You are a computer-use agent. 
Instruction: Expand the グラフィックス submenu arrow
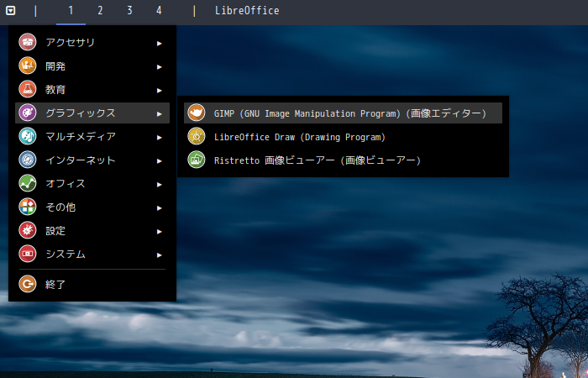pos(160,114)
